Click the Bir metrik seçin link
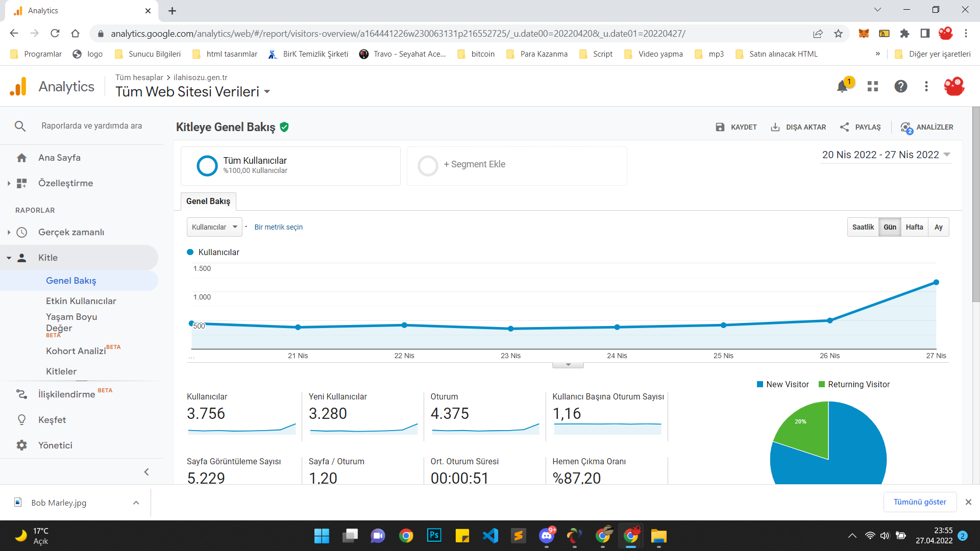Viewport: 980px width, 551px height. (x=278, y=227)
